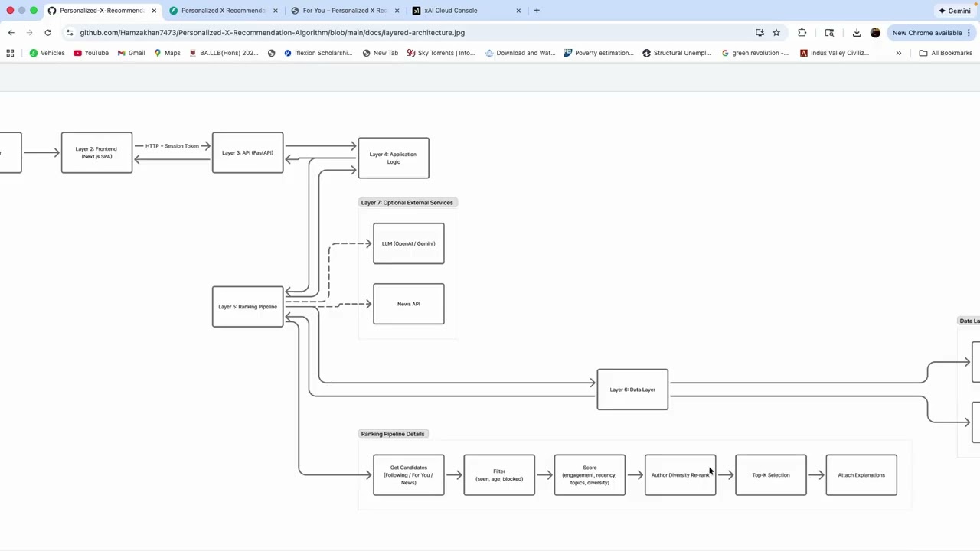
Task: Click the Top-K Selection box
Action: [x=770, y=475]
